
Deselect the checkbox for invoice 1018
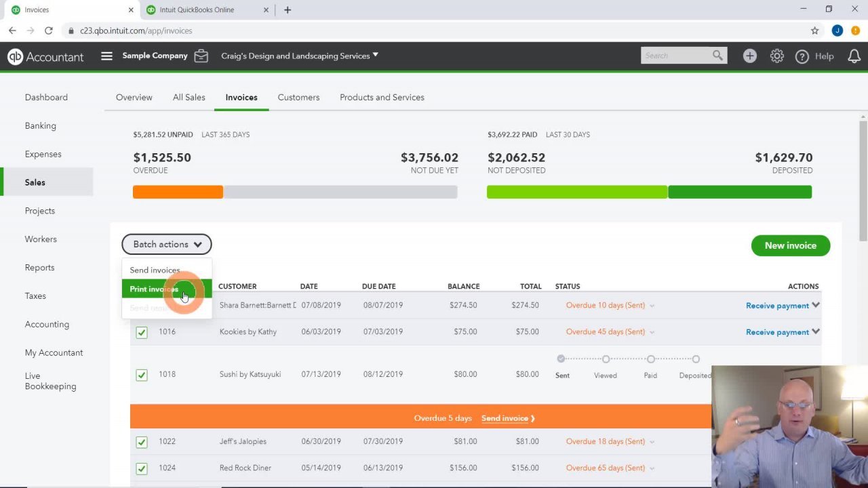point(141,375)
